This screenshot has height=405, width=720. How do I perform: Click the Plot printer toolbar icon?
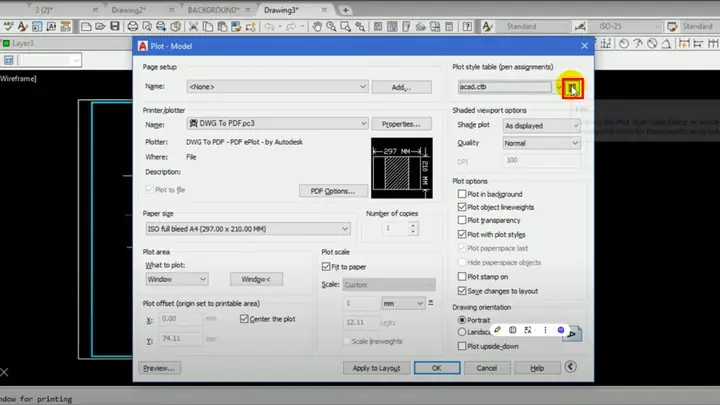133,27
